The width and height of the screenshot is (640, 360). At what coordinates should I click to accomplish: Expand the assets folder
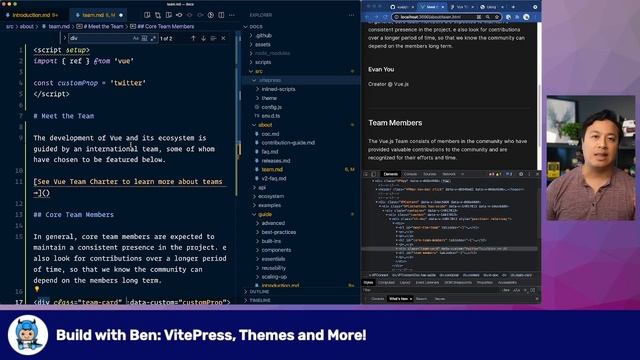pyautogui.click(x=262, y=44)
